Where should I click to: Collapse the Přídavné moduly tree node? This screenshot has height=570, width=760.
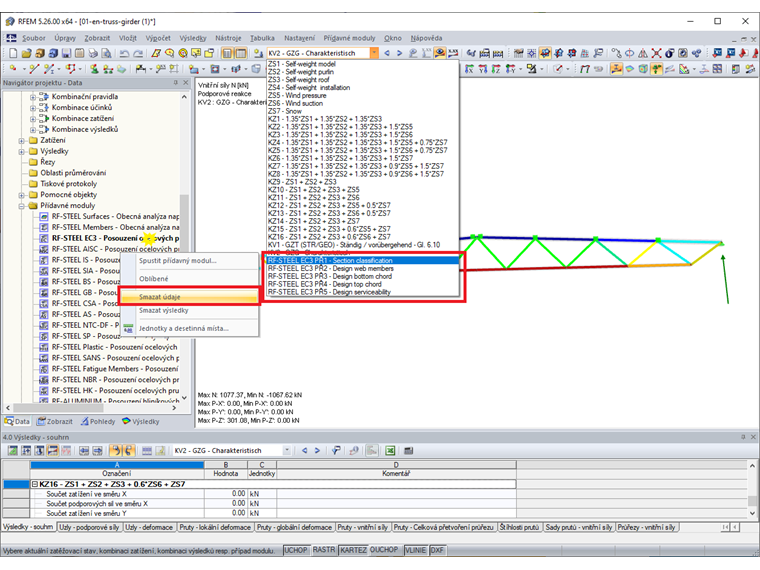(21, 206)
